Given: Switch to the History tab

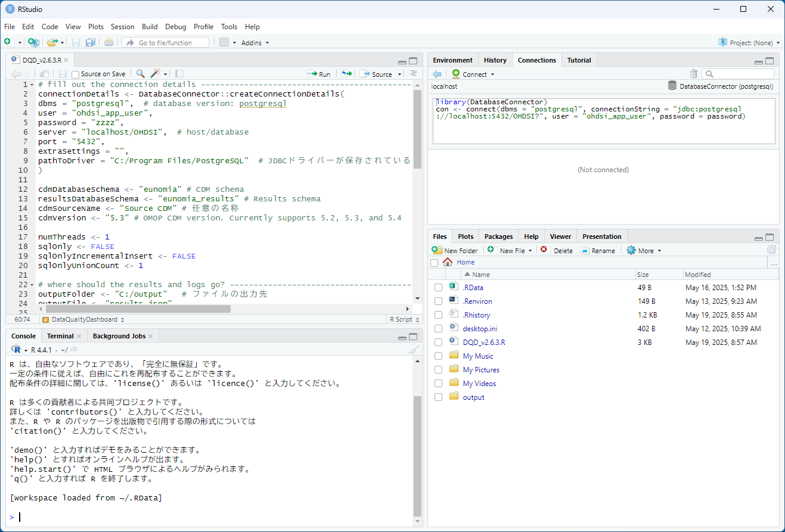Looking at the screenshot, I should click(495, 60).
